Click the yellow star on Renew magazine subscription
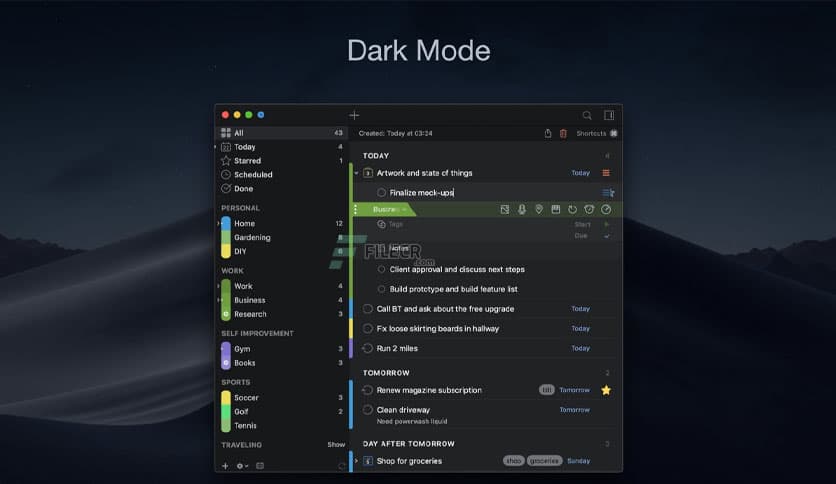Image resolution: width=836 pixels, height=484 pixels. pyautogui.click(x=606, y=390)
